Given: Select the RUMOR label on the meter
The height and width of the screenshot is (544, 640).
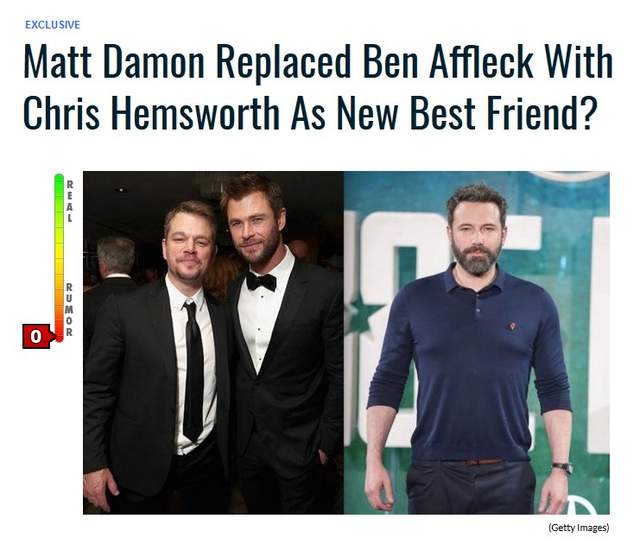Looking at the screenshot, I should (x=69, y=310).
